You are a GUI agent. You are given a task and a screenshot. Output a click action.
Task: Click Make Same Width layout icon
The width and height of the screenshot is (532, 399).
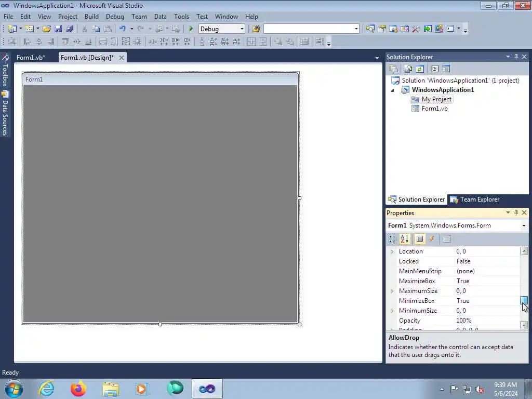pos(103,42)
